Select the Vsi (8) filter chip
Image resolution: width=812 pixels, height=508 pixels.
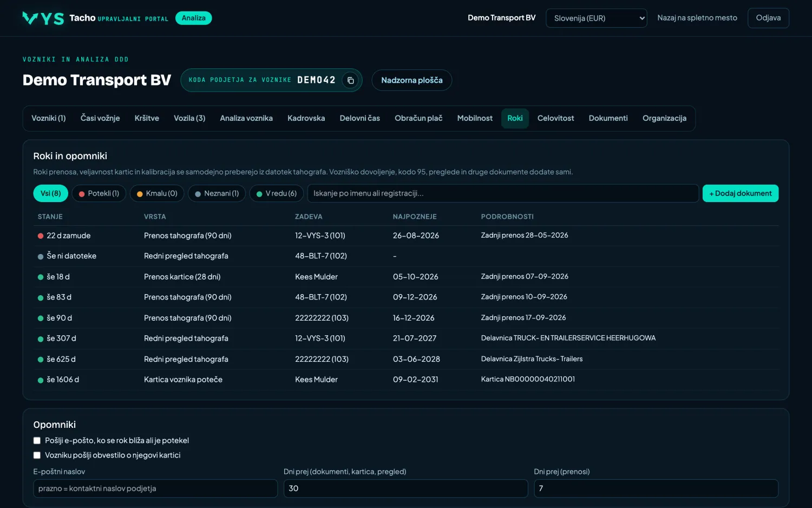coord(51,193)
